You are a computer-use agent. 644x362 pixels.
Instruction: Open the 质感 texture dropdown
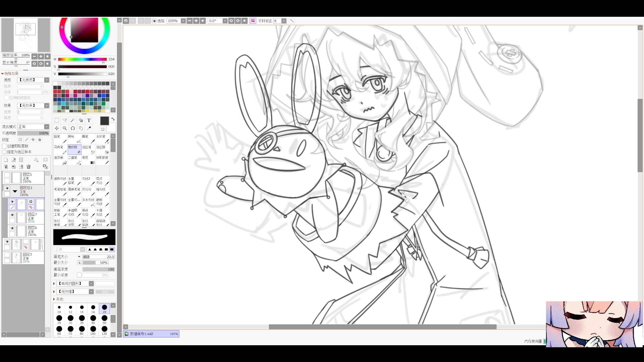[47, 80]
